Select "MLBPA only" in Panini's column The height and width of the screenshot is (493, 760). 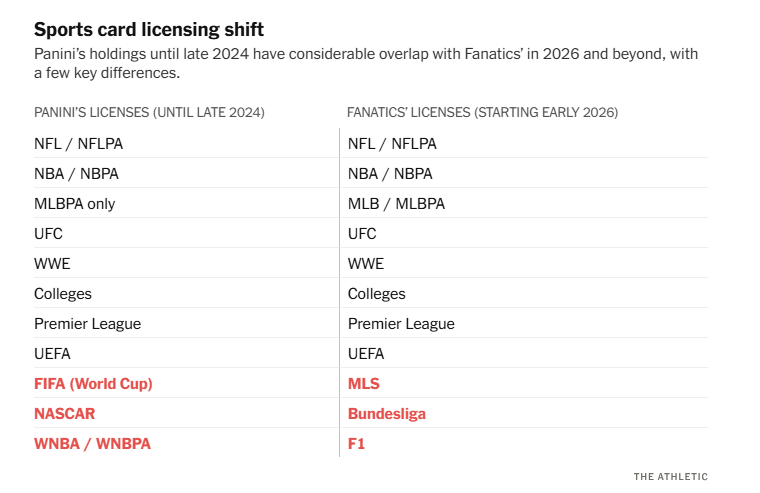pyautogui.click(x=75, y=203)
